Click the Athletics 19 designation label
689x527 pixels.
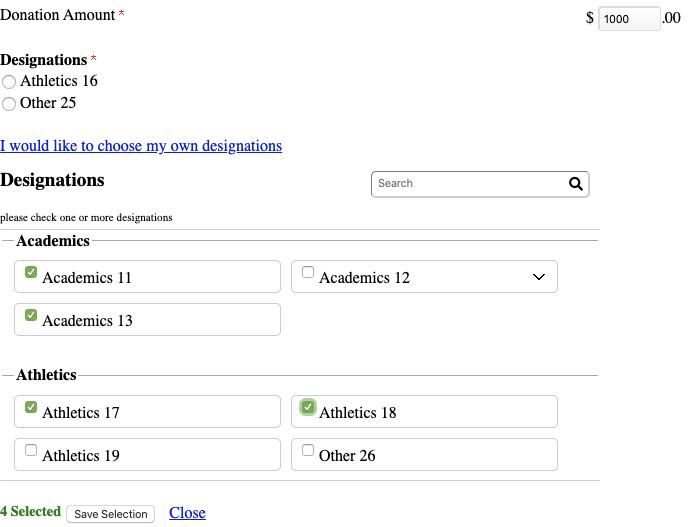(x=81, y=456)
